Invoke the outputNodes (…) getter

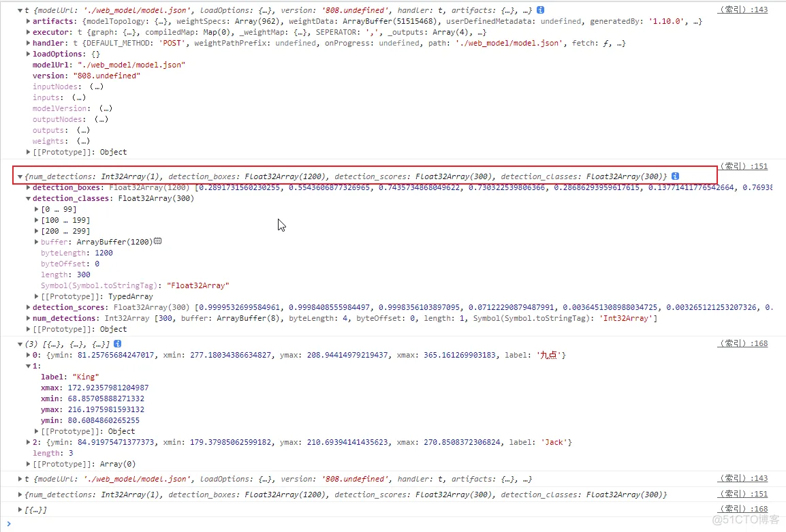click(x=101, y=119)
